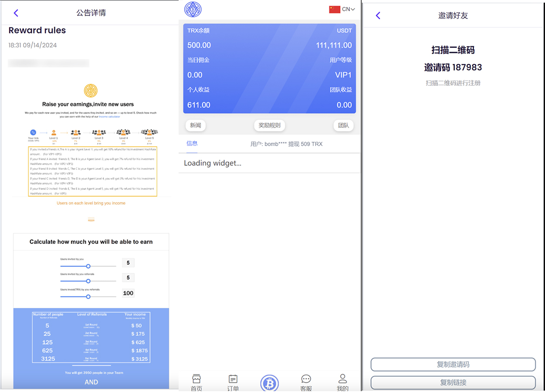The width and height of the screenshot is (545, 392).
Task: Open the 团队 team button
Action: pyautogui.click(x=344, y=125)
